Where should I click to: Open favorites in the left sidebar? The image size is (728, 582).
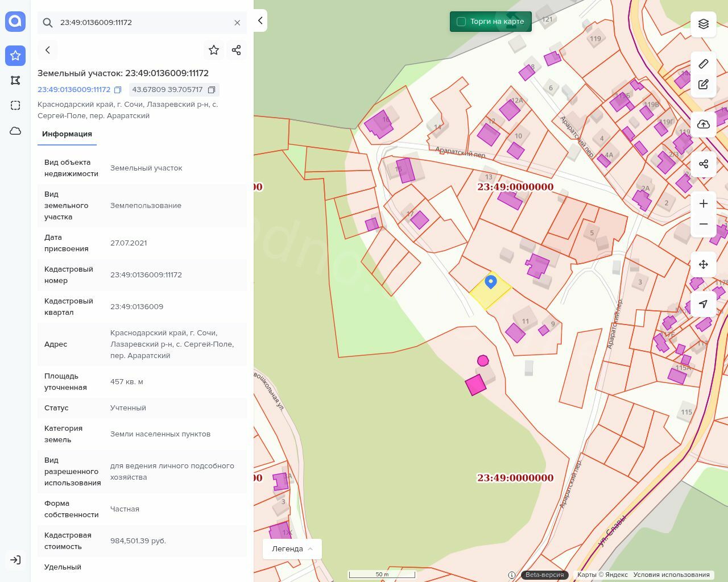click(x=15, y=56)
